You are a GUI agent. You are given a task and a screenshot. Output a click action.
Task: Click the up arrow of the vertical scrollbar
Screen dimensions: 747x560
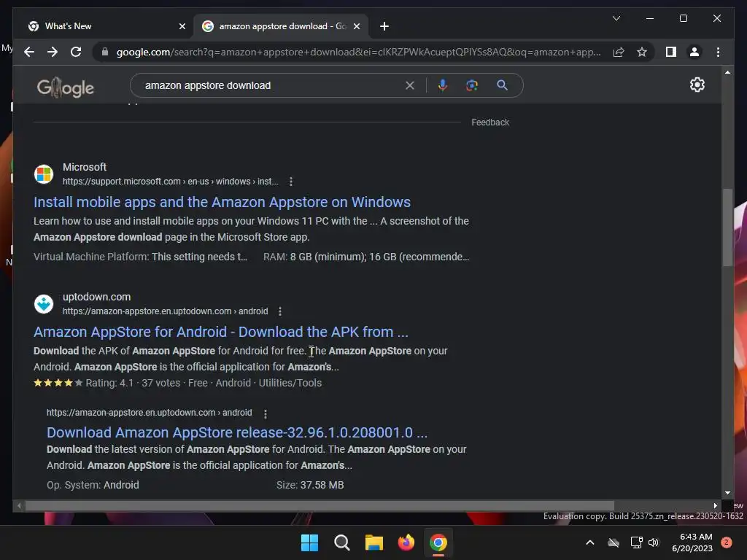coord(727,72)
